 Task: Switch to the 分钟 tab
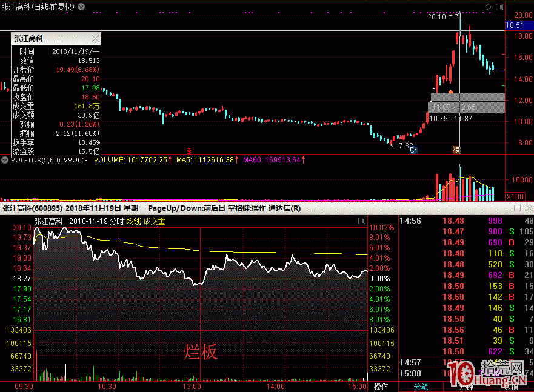click(x=466, y=387)
